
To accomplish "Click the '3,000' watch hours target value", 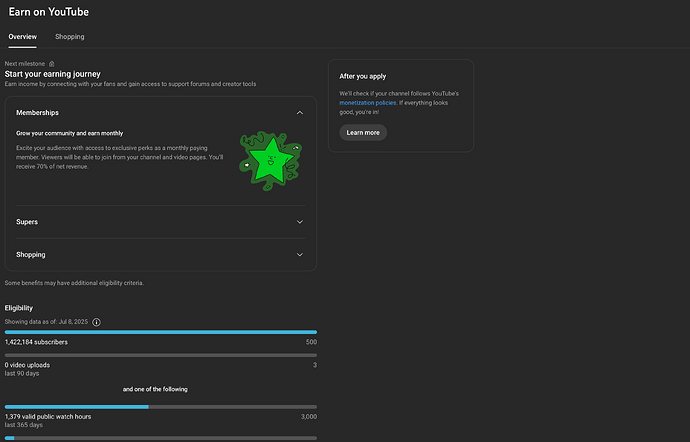I will tap(309, 416).
